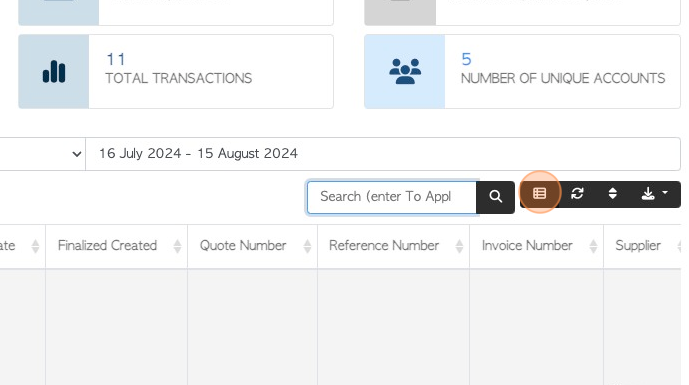
Task: Open the download export dropdown
Action: coord(654,193)
